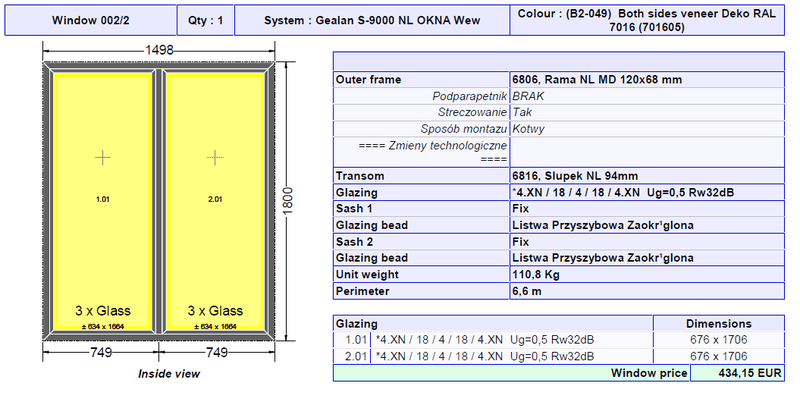Viewport: 800px width, 405px height.
Task: Click the 'Sash 1' row label
Action: [354, 209]
